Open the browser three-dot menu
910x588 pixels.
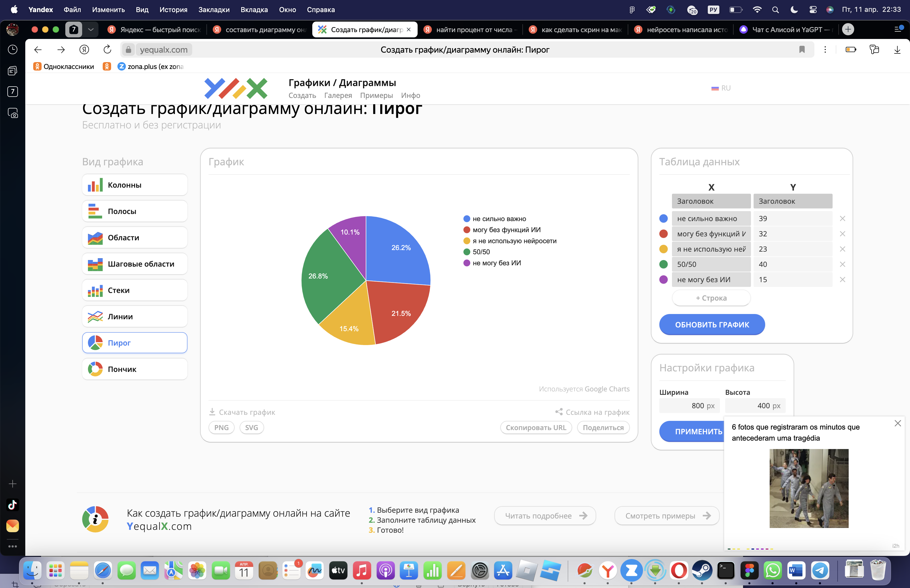pos(825,50)
